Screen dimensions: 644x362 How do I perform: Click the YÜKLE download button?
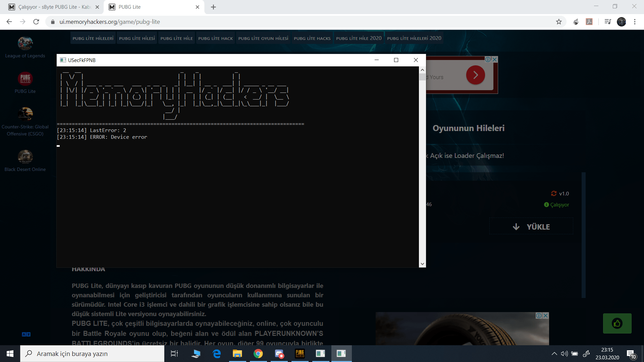[x=531, y=227]
